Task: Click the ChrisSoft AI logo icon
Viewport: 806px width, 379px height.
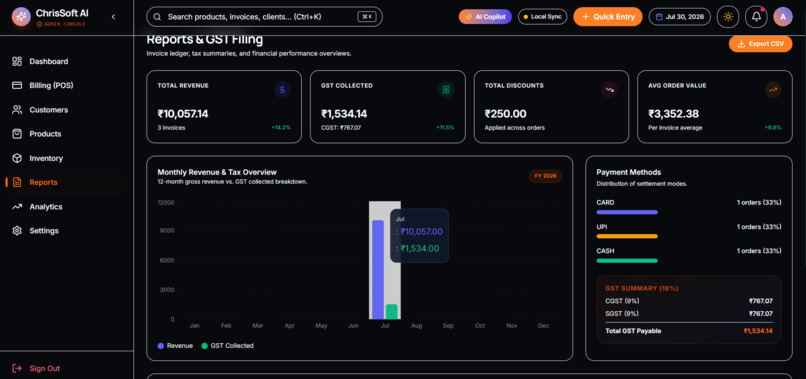Action: click(21, 16)
